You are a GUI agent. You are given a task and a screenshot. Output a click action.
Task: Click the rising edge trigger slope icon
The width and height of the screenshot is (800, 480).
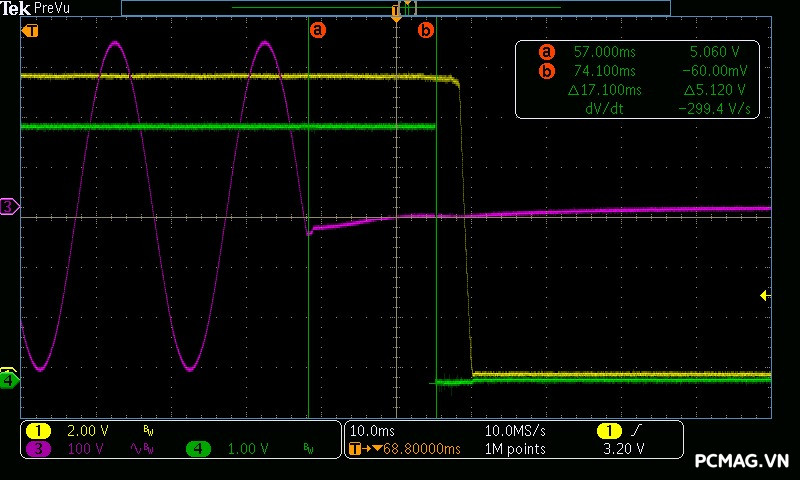coord(638,430)
